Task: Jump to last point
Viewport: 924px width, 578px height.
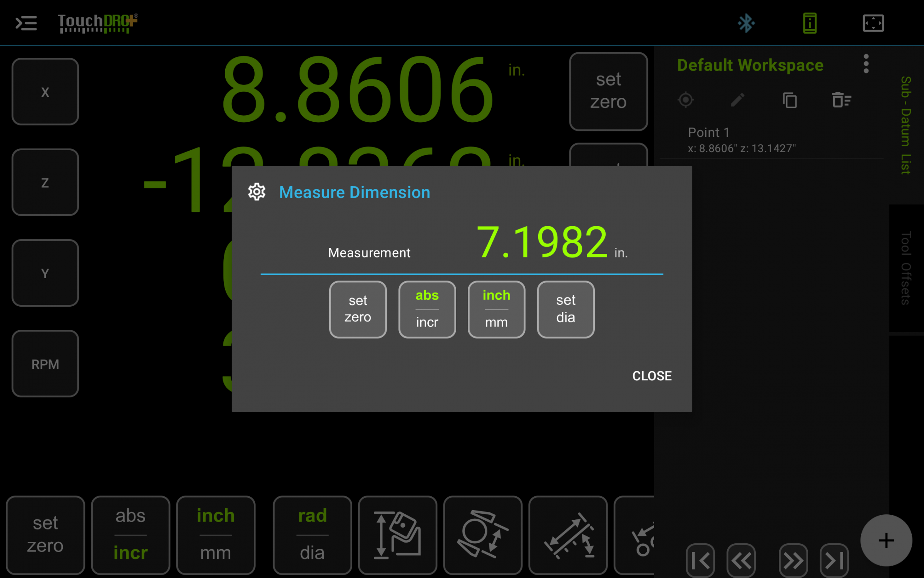Action: [834, 560]
